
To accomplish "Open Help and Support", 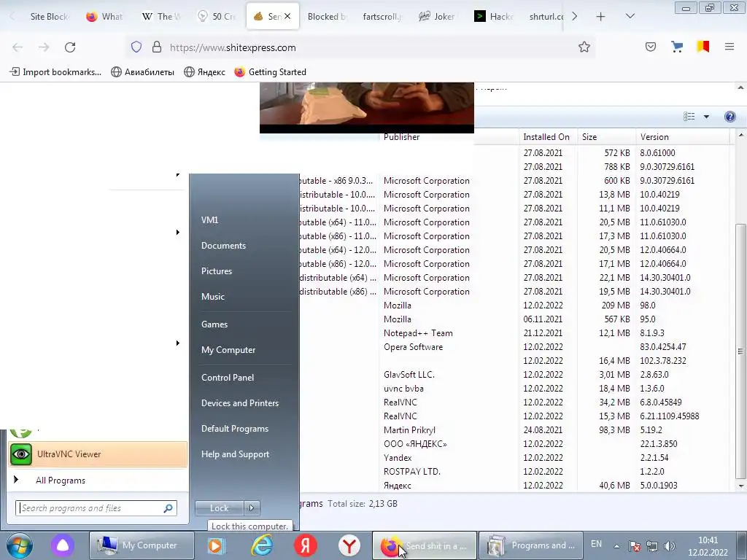I will [x=235, y=454].
